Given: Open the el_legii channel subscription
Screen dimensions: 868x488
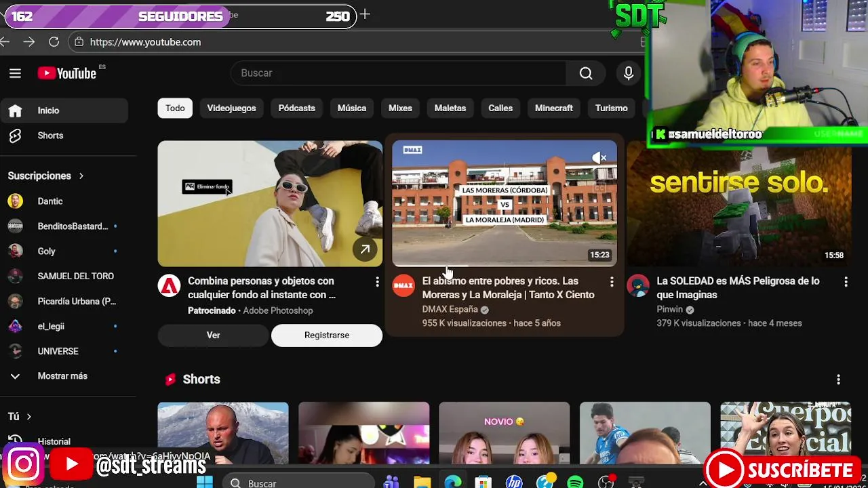Looking at the screenshot, I should (64, 327).
